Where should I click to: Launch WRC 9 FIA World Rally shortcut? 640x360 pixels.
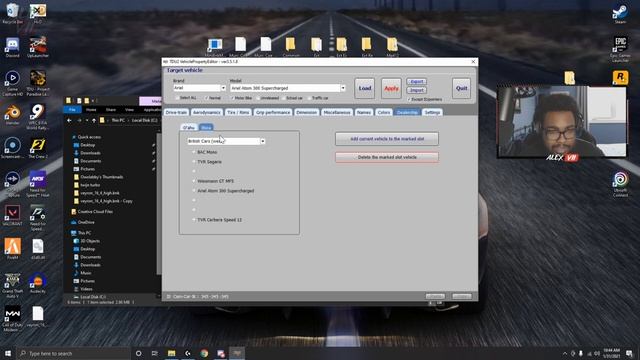(38, 115)
